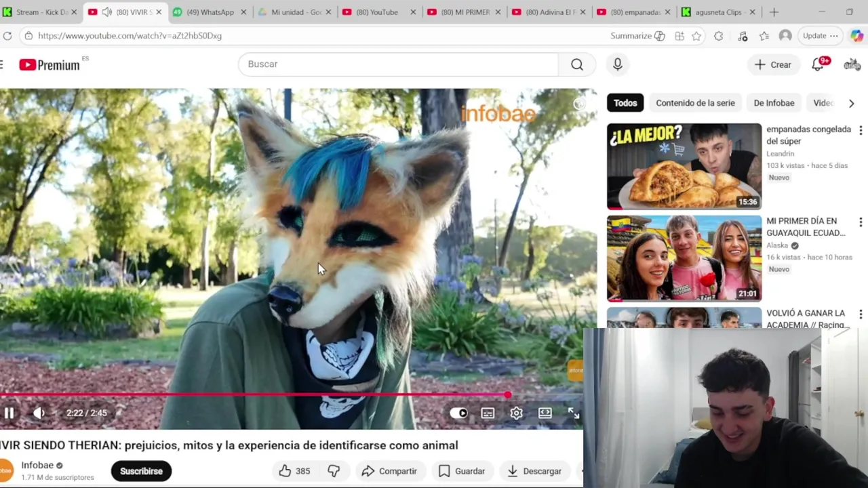Close the agusneta Clips tab
868x488 pixels.
pos(752,12)
